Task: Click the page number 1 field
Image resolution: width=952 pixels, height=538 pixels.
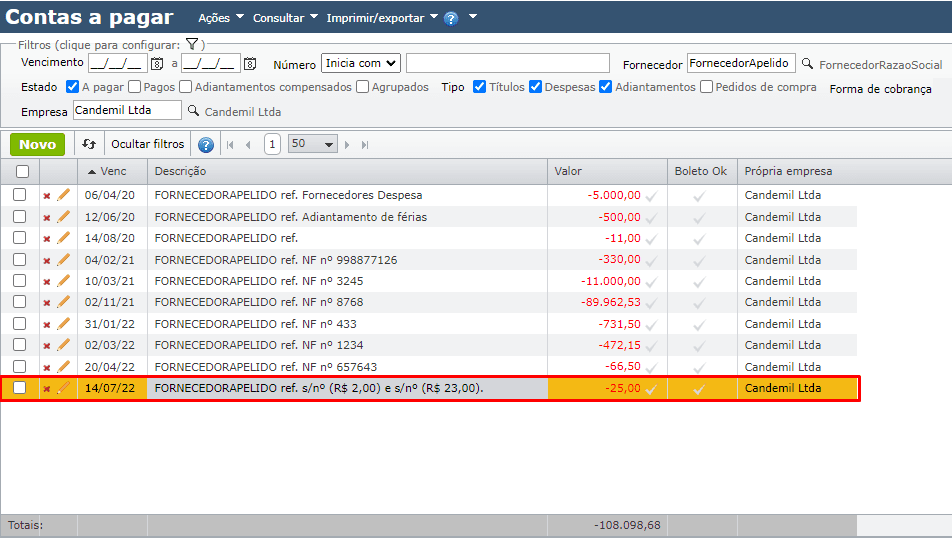Action: 272,144
